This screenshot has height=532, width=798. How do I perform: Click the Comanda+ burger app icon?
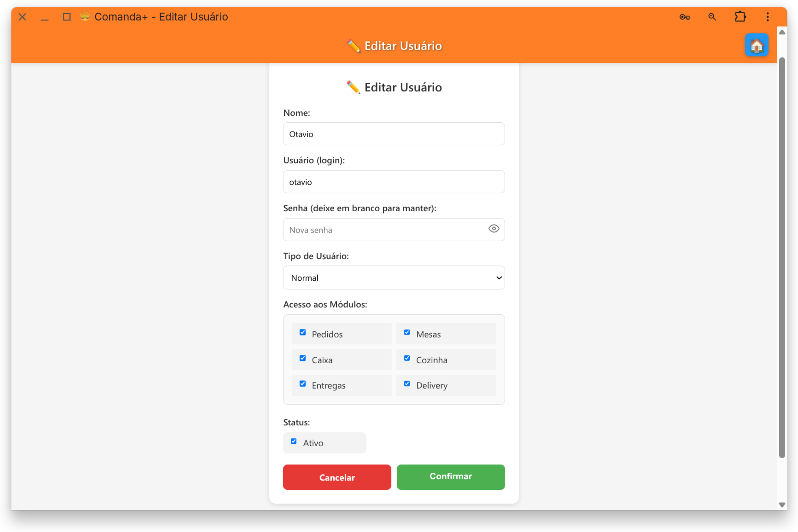85,16
